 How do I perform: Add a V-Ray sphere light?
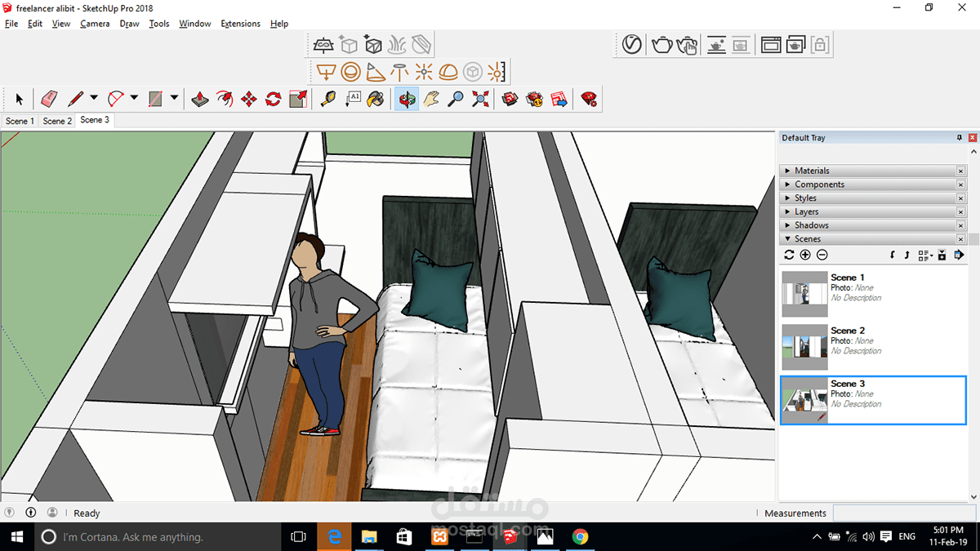coord(350,72)
